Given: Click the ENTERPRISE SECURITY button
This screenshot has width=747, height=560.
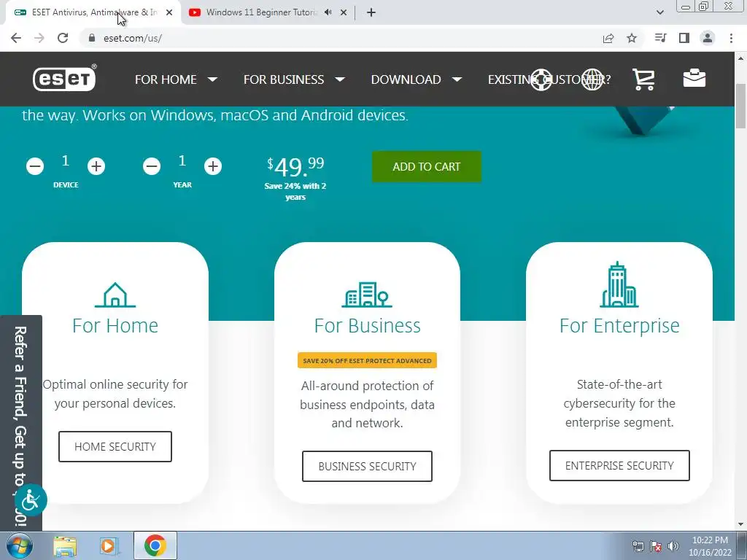Looking at the screenshot, I should tap(619, 465).
